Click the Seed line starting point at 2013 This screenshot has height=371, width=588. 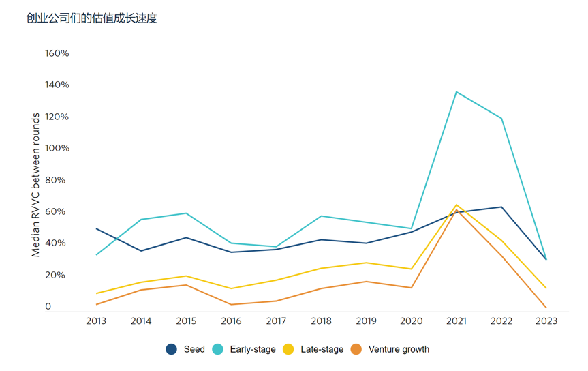pos(96,228)
